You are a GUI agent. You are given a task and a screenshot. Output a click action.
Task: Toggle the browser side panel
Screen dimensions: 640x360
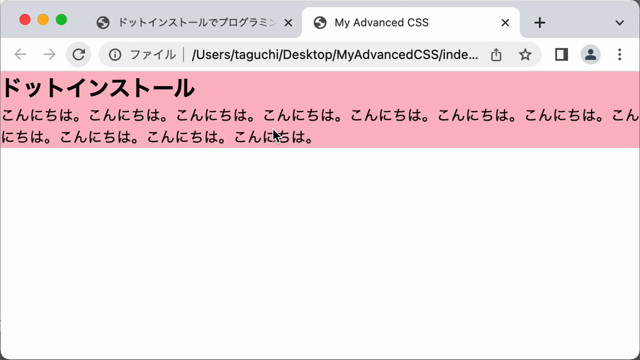point(561,54)
